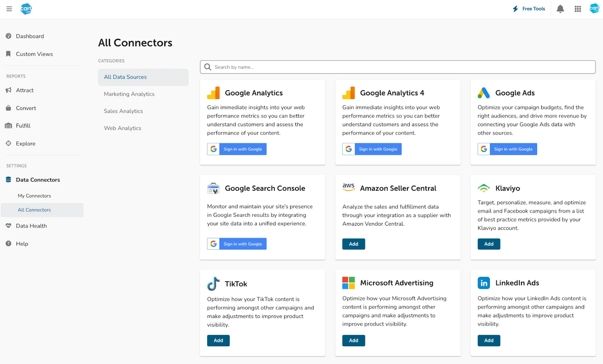Click the TikTok logo icon
The width and height of the screenshot is (603, 364).
point(213,284)
